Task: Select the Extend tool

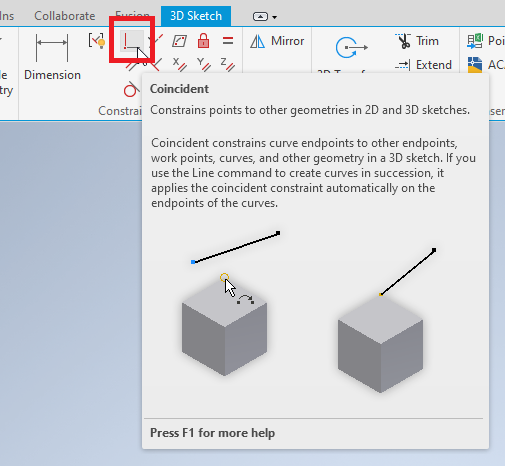Action: point(424,65)
